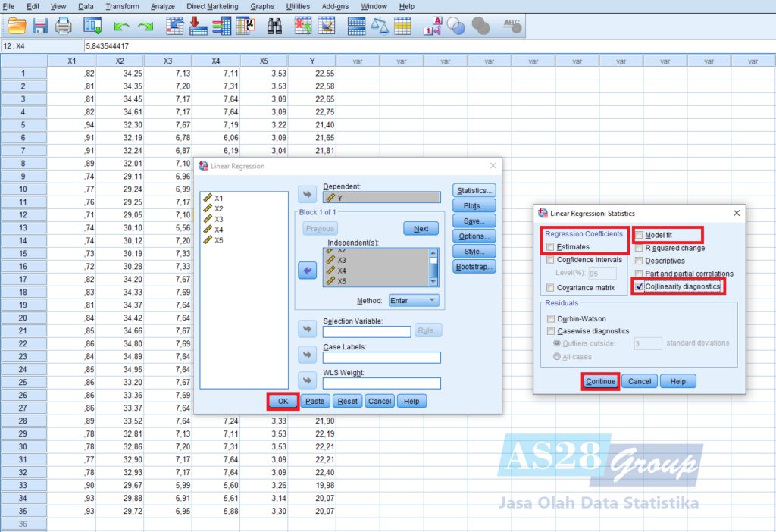
Task: Open the Transform menu
Action: [x=122, y=6]
